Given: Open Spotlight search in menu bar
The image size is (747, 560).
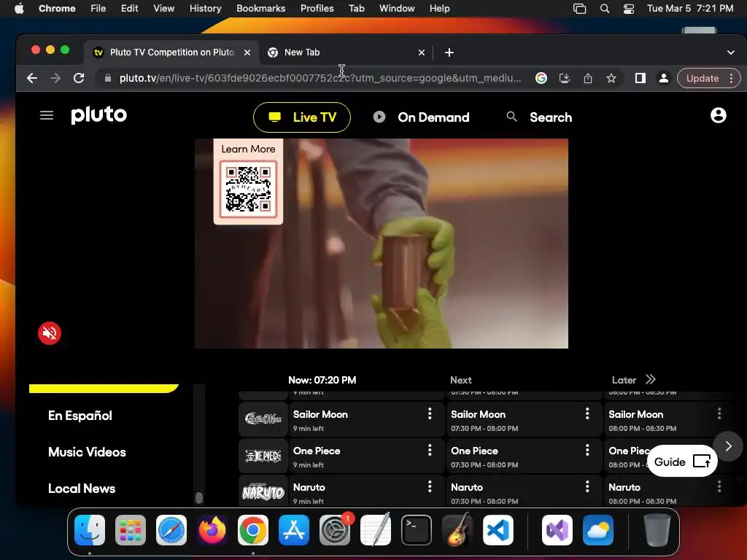Looking at the screenshot, I should click(x=605, y=8).
